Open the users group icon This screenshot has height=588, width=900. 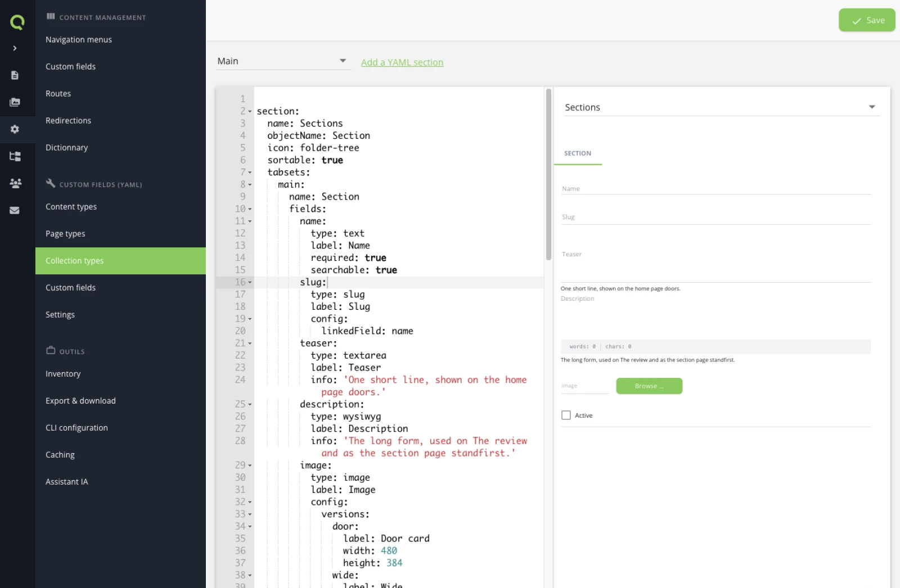pyautogui.click(x=15, y=183)
